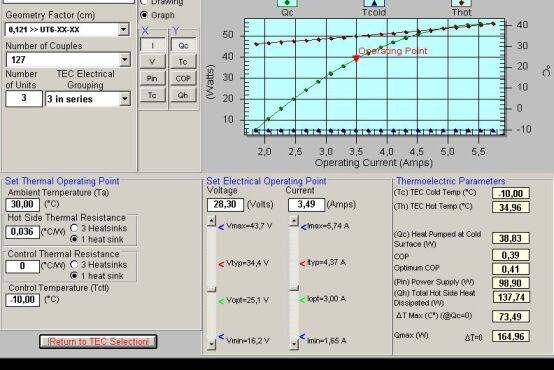Screen dimensions: 554x370
Task: Click the Qc legend marker icon
Action: pos(287,3)
